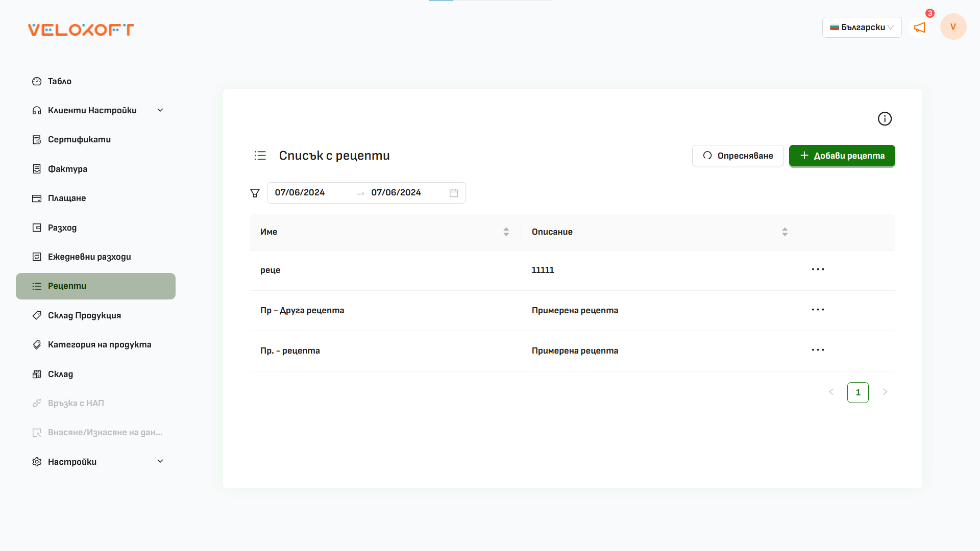Open the Табло dashboard icon
This screenshot has height=551, width=980.
pos(36,81)
